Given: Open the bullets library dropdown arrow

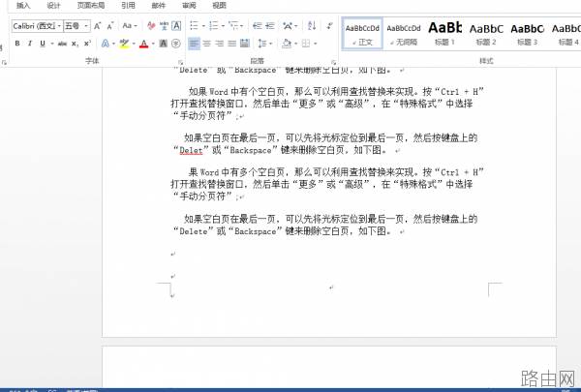Looking at the screenshot, I should click(203, 25).
